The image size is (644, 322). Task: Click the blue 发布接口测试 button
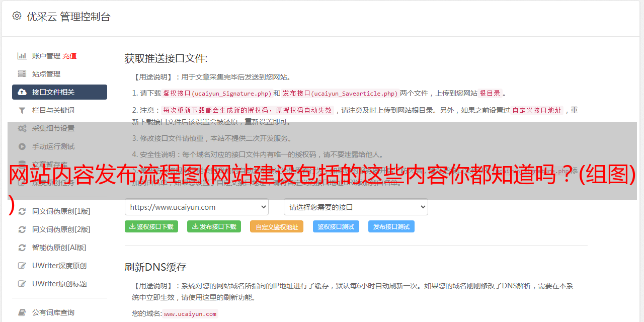391,226
